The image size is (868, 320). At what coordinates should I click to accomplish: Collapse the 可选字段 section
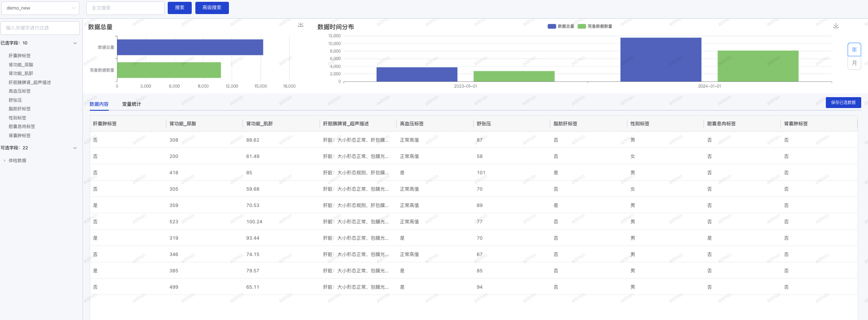coord(75,148)
